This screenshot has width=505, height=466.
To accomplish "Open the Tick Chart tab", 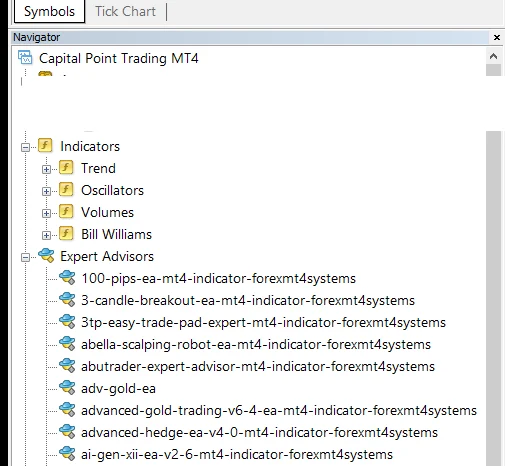I will point(125,11).
